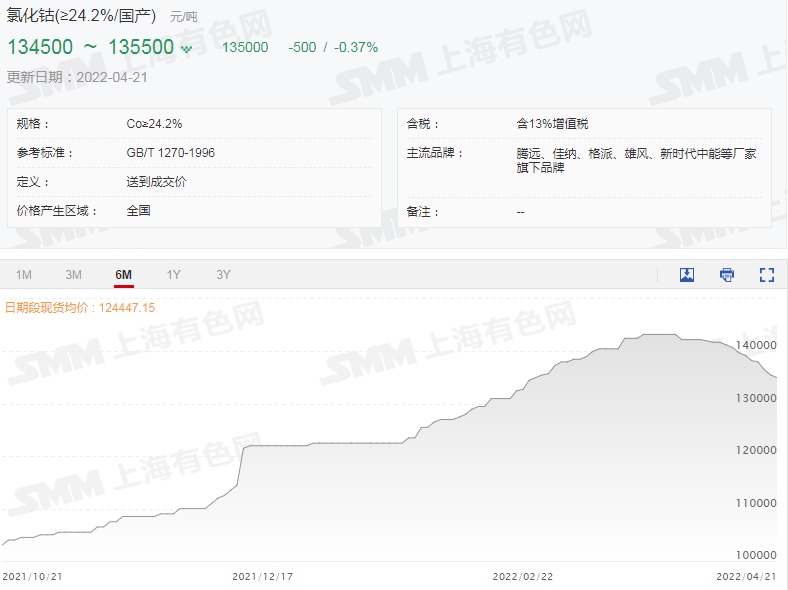
Task: Click the green downtrend icon beside the price
Action: pos(186,48)
